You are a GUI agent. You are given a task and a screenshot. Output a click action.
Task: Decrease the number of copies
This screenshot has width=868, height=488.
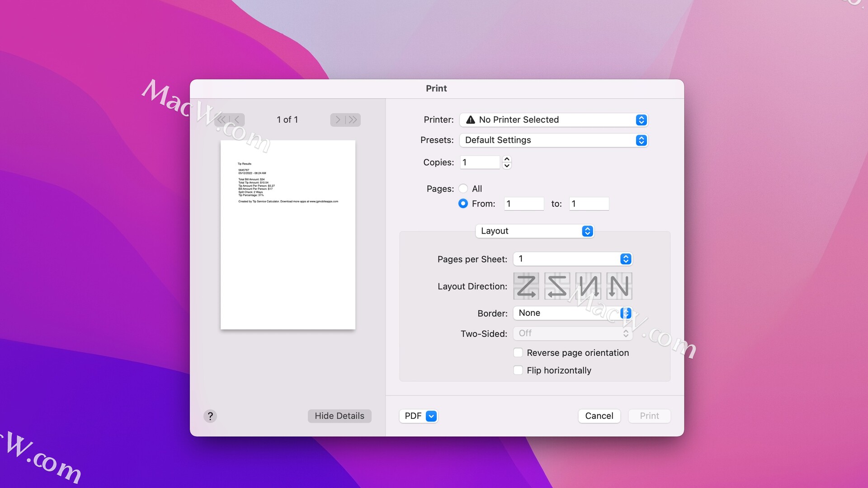click(507, 166)
